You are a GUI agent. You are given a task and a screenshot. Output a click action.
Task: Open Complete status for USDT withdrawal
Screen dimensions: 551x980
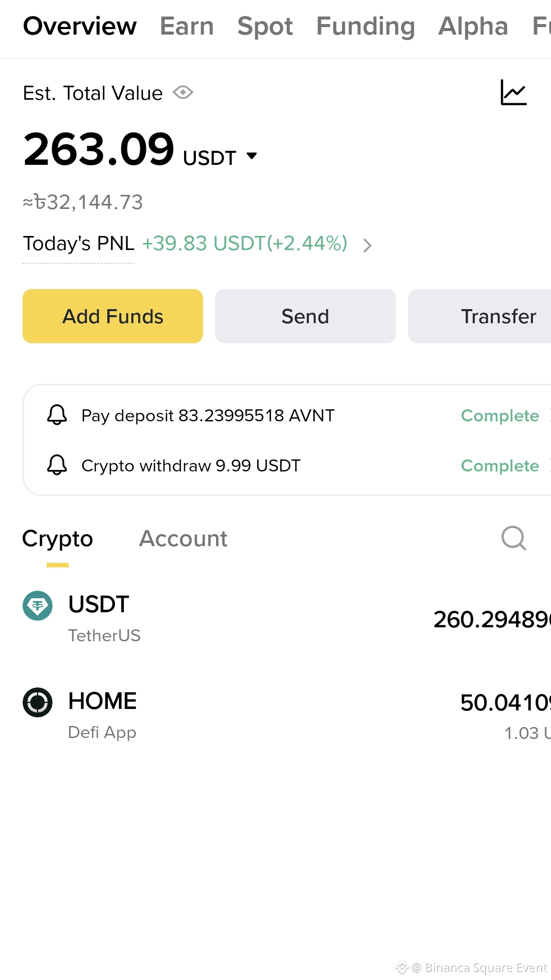(500, 465)
